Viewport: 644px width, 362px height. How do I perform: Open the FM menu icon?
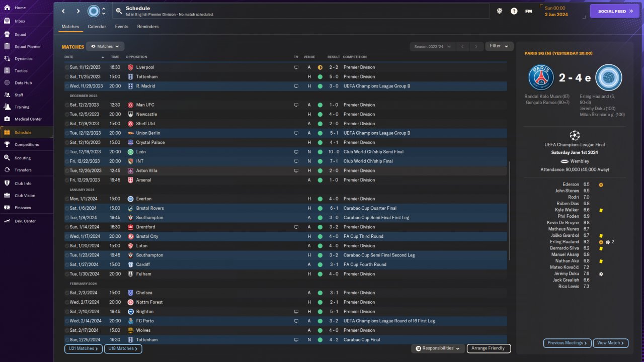pyautogui.click(x=528, y=11)
